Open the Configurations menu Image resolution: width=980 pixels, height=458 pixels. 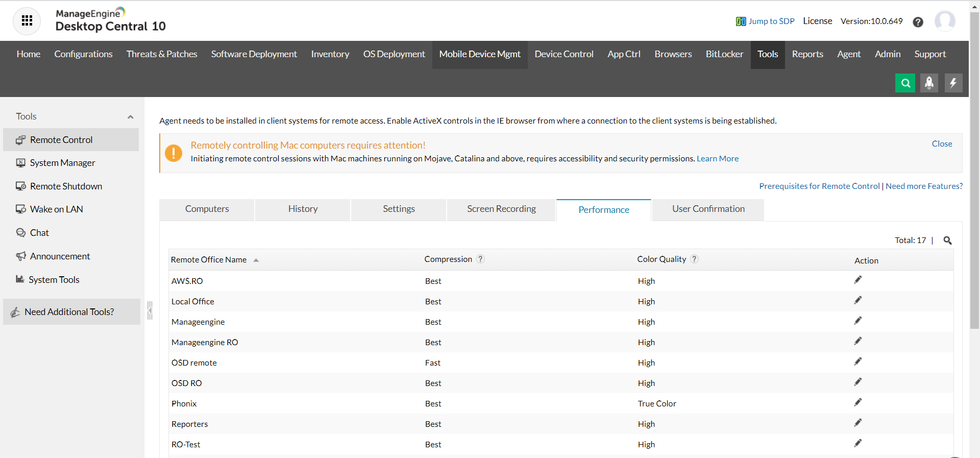tap(83, 54)
